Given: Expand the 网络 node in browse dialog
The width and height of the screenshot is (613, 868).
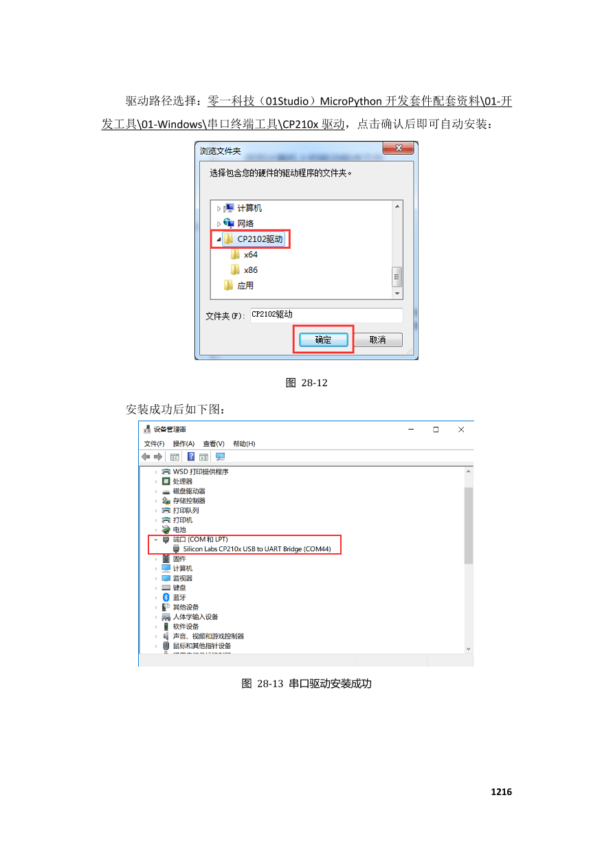Looking at the screenshot, I should pos(219,223).
